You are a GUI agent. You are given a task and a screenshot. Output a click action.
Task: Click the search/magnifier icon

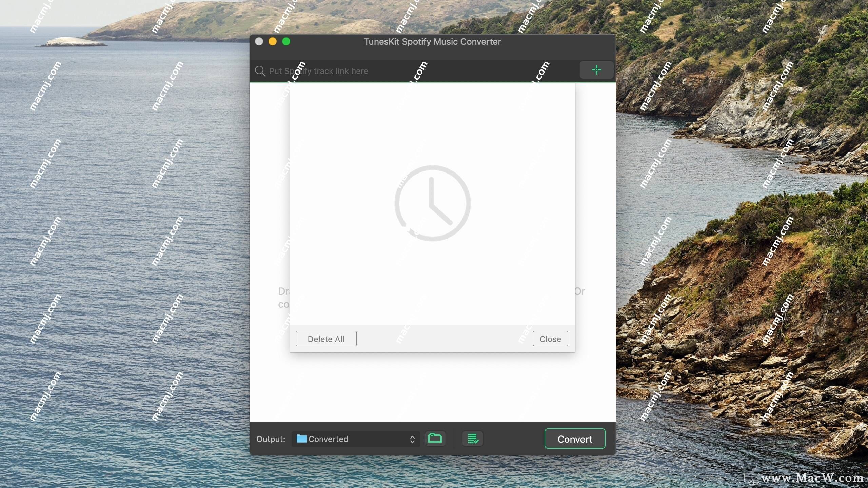(260, 70)
